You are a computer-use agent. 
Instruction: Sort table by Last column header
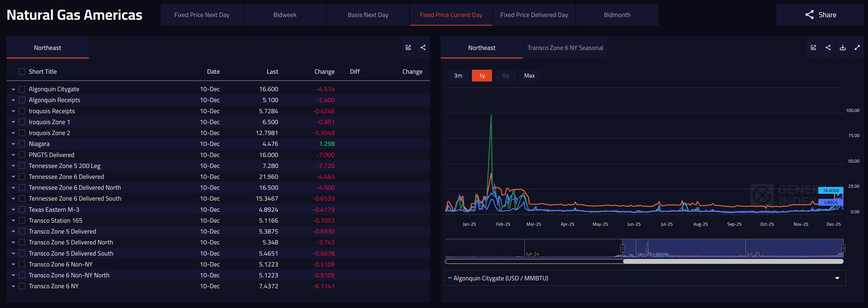click(x=272, y=71)
